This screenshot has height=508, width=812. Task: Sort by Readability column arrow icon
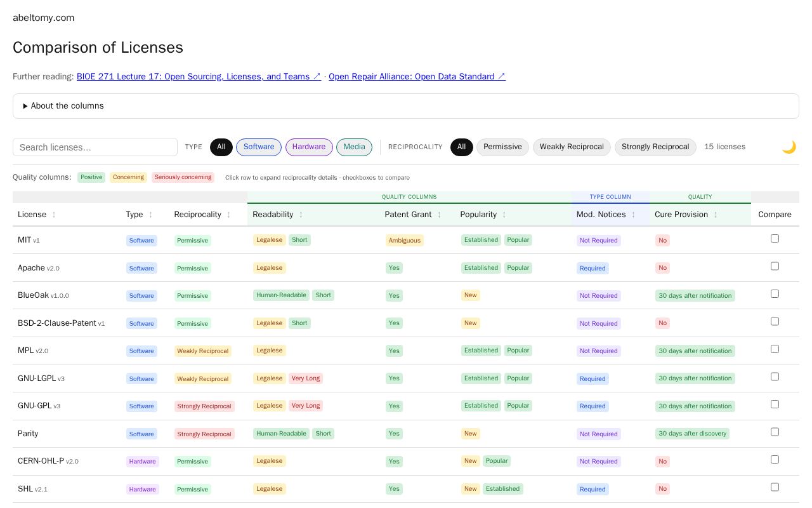click(301, 215)
